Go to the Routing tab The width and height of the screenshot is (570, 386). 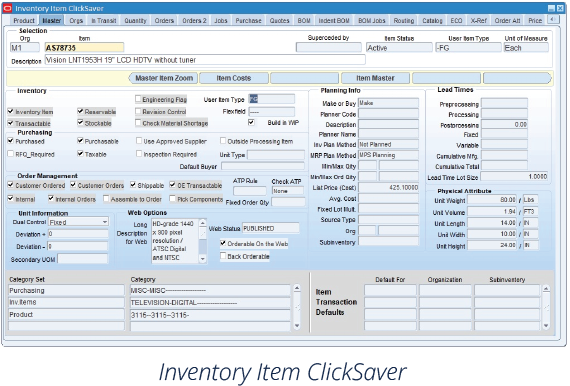(x=404, y=21)
